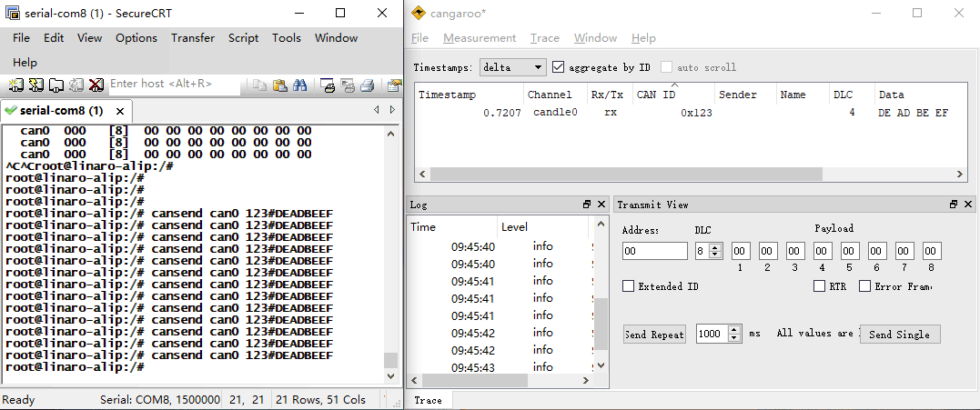The image size is (980, 410).
Task: Open Options menu in SecureCRT
Action: pyautogui.click(x=136, y=38)
